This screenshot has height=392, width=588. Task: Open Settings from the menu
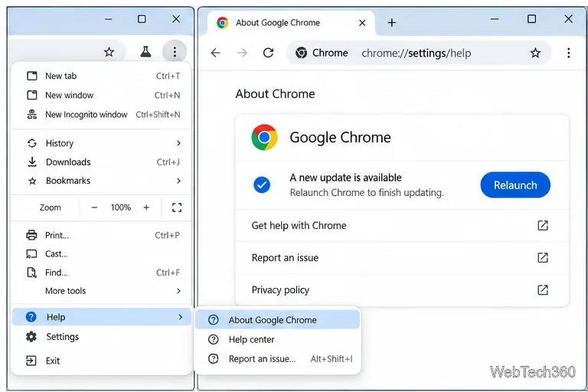[x=102, y=337]
